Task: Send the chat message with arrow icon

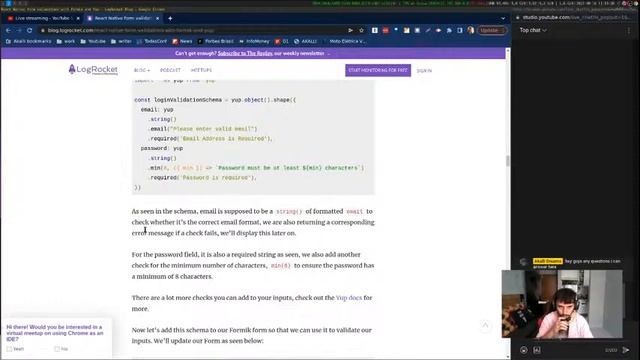Action: click(626, 350)
